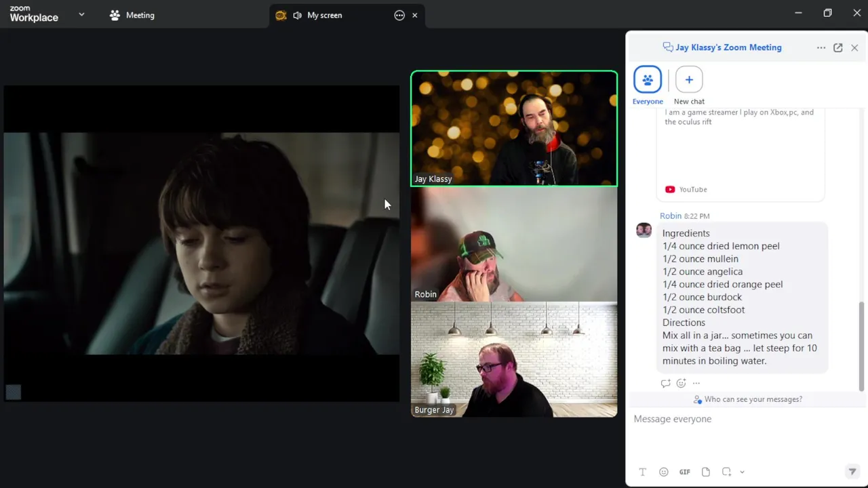Select Robin's video tile
Screen dimensions: 868x488
pyautogui.click(x=514, y=244)
